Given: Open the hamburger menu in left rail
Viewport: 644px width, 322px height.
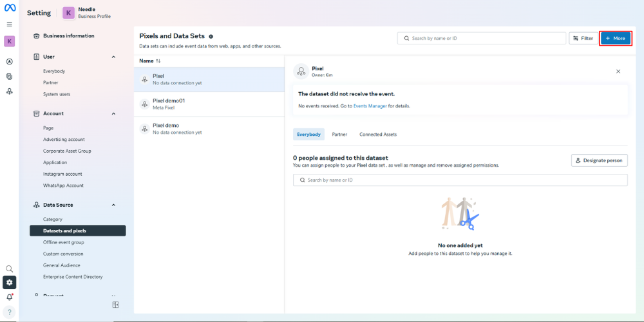Looking at the screenshot, I should [9, 24].
